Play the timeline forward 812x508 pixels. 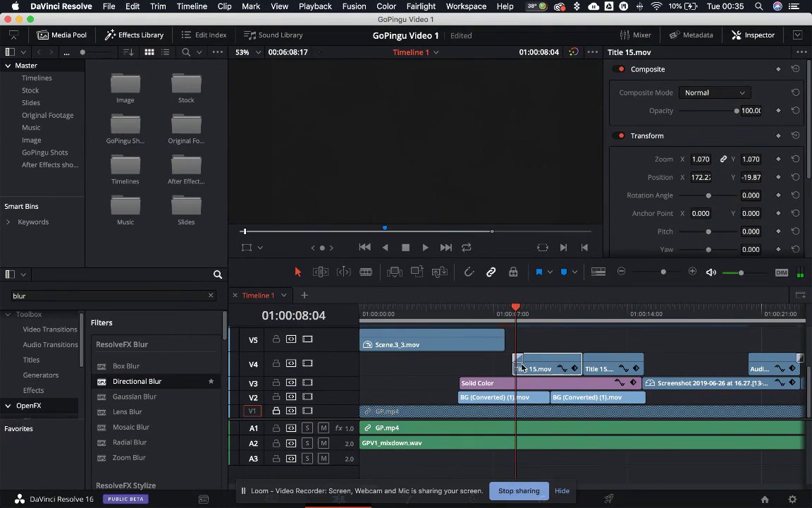point(425,248)
